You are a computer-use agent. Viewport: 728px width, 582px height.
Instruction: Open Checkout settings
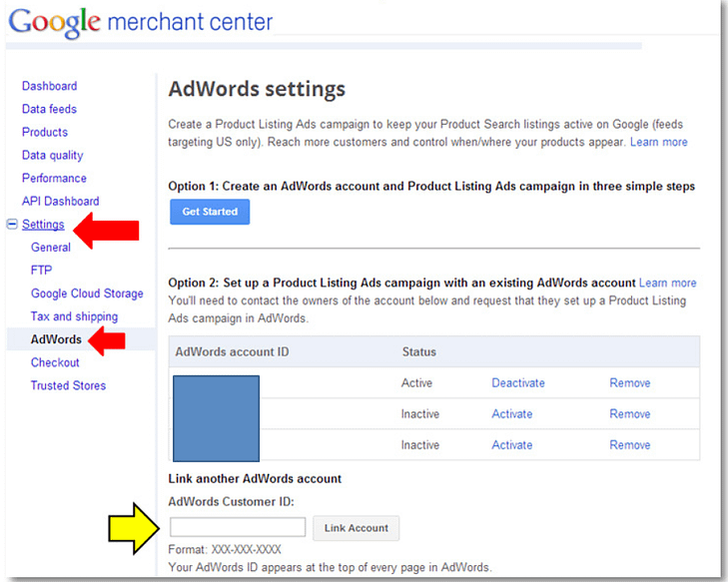click(55, 362)
